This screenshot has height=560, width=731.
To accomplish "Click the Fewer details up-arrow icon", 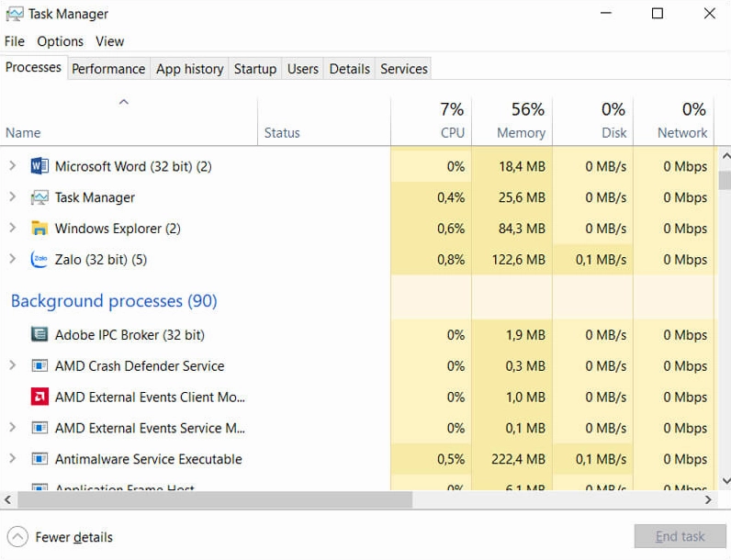I will [x=17, y=537].
